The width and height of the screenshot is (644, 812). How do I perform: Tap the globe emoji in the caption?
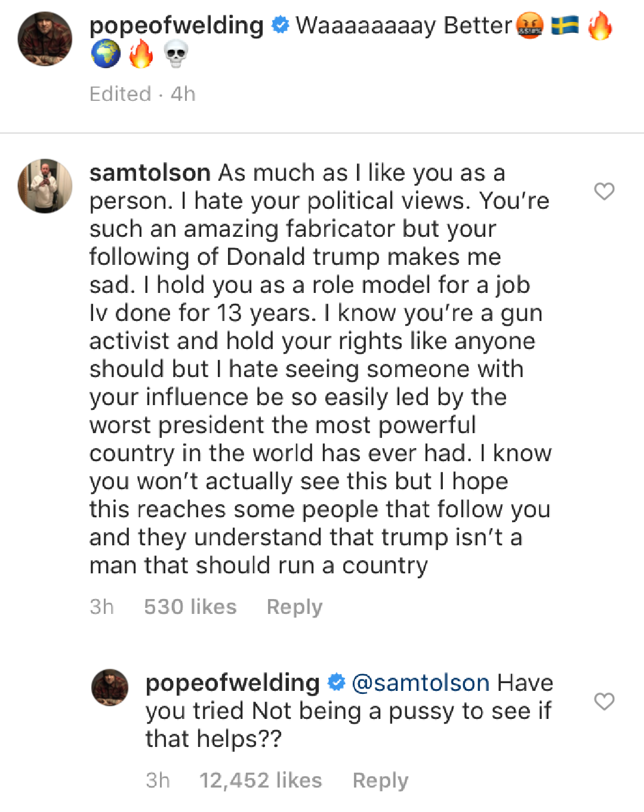(106, 55)
